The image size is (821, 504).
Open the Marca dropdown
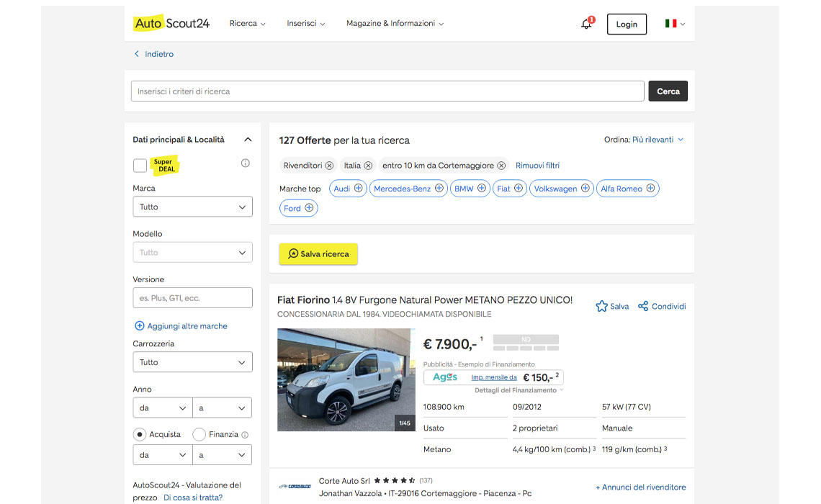point(193,207)
